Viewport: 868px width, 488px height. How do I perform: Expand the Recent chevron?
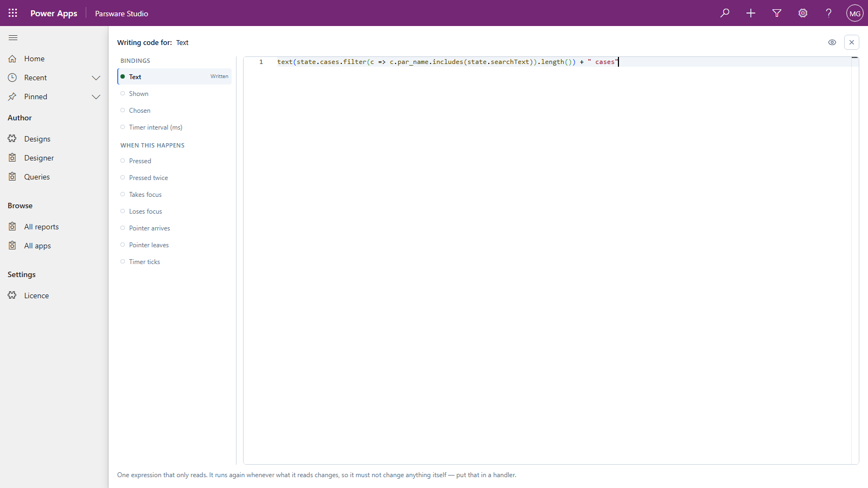tap(96, 78)
